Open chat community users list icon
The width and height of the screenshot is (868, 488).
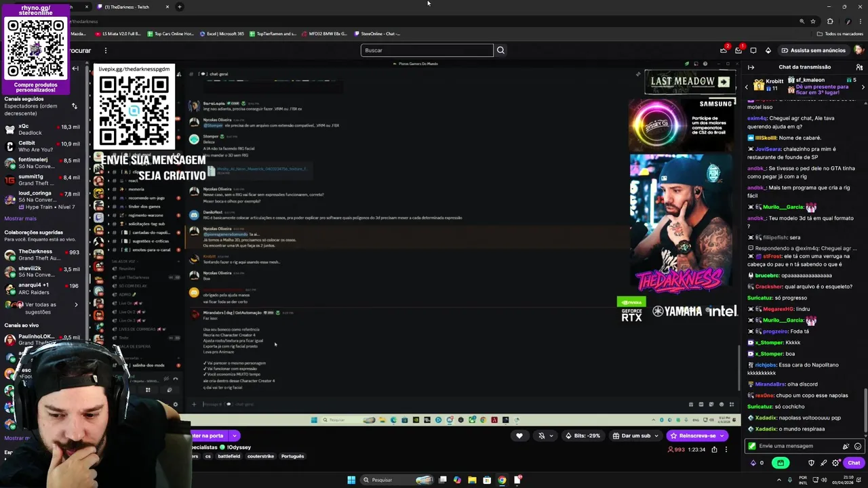coord(859,67)
